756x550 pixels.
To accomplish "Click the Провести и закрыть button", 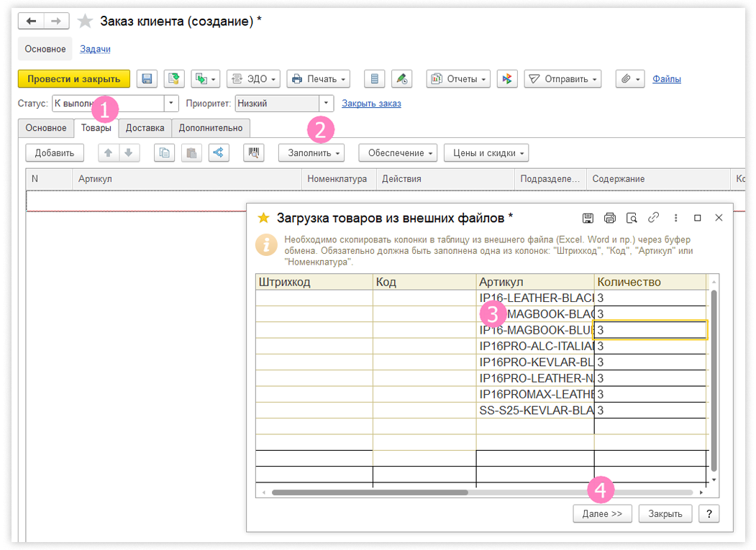I will pyautogui.click(x=73, y=79).
